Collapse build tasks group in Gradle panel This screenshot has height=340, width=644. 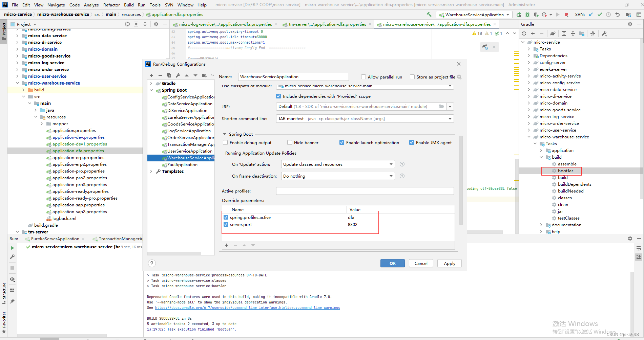pyautogui.click(x=541, y=157)
